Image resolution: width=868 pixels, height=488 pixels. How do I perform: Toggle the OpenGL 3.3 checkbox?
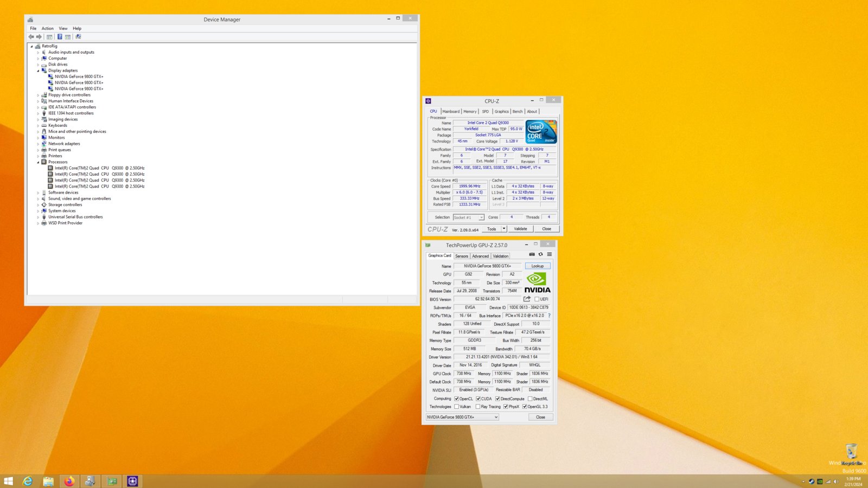[x=525, y=407]
